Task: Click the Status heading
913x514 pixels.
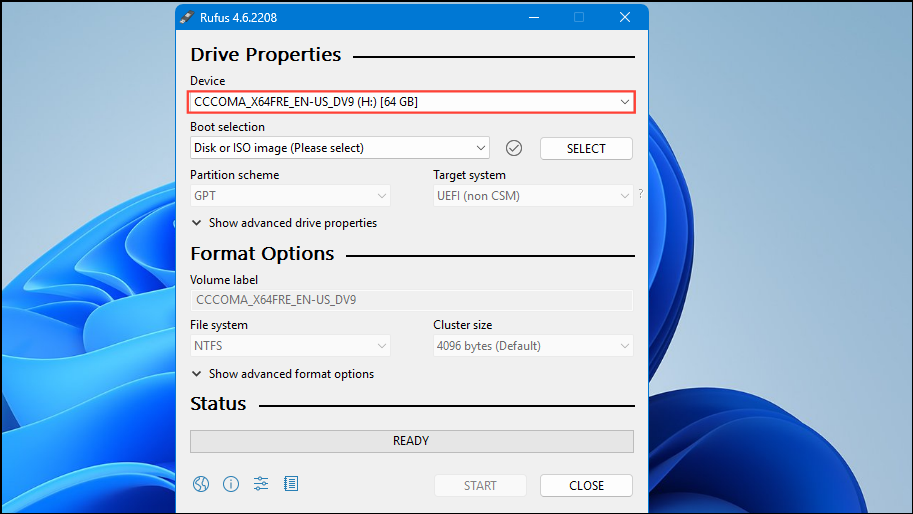Action: pos(218,404)
